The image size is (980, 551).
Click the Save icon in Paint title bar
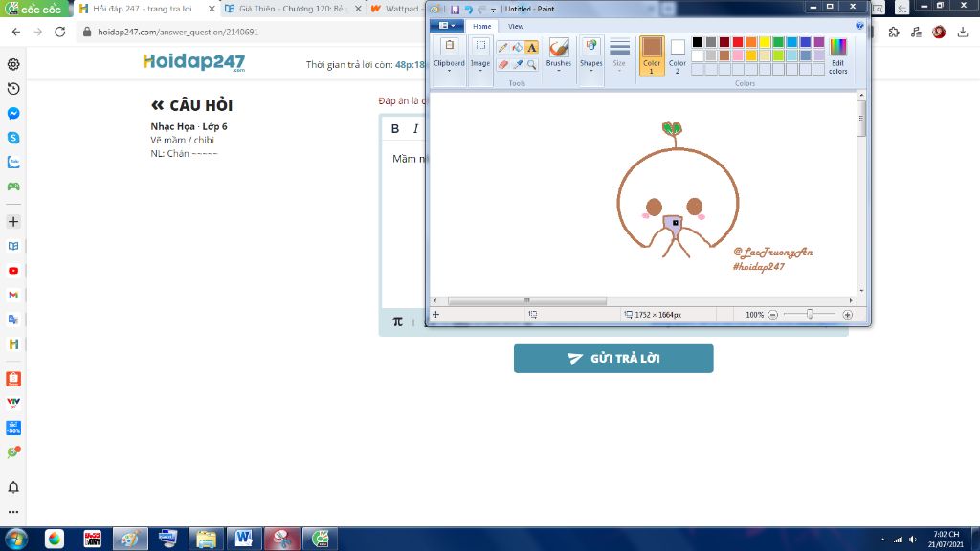tap(455, 10)
